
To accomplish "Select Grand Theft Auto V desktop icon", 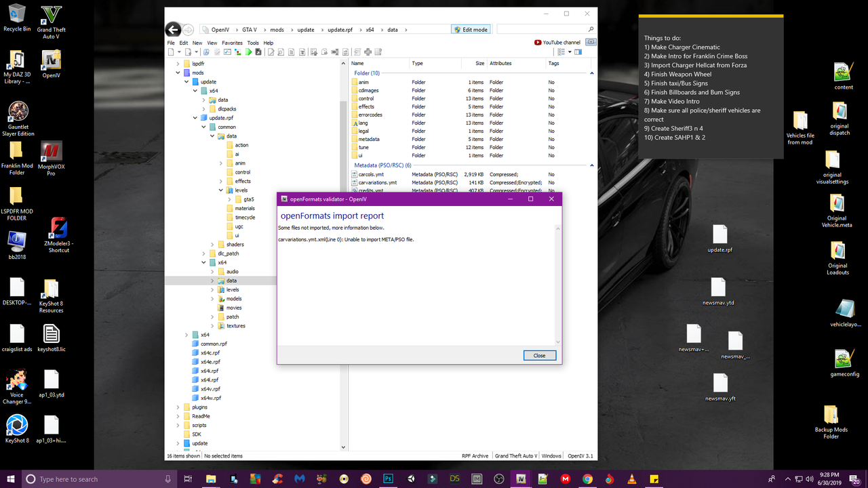I will click(52, 22).
